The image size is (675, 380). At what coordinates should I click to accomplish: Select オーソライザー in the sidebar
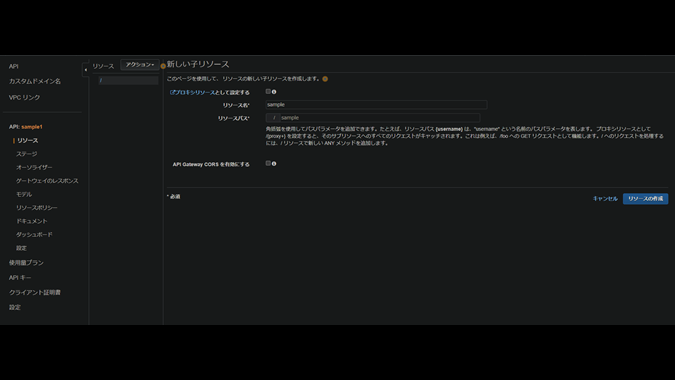click(x=34, y=167)
